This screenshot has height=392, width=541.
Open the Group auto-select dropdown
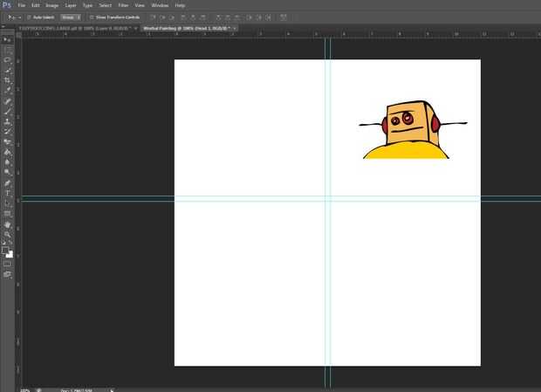[71, 17]
